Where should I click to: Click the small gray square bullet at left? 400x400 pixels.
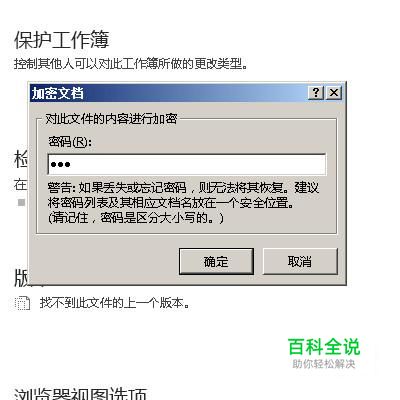tap(21, 202)
